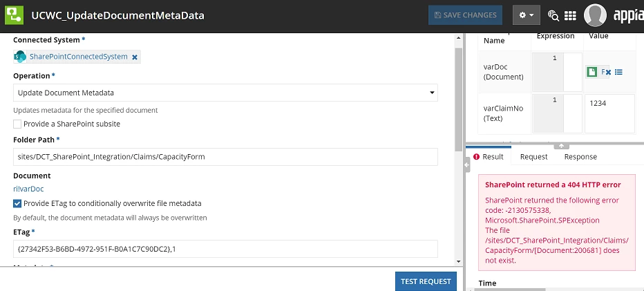Open the Operation dropdown

[225, 93]
